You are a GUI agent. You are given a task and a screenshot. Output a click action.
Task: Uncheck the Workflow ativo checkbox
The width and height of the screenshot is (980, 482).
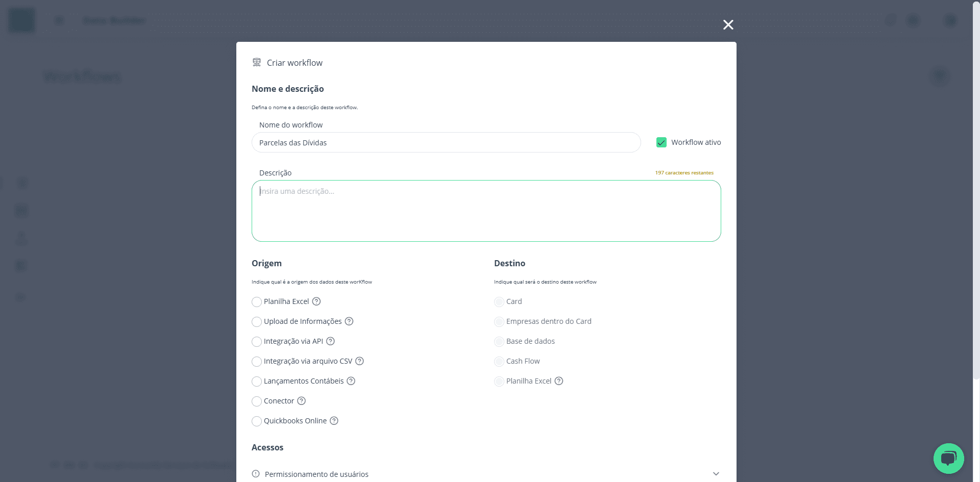pyautogui.click(x=661, y=142)
